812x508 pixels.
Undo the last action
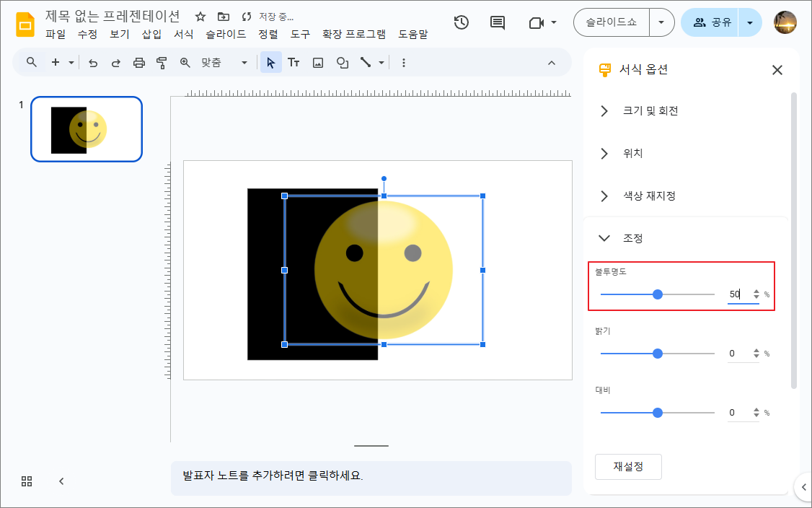click(x=93, y=63)
